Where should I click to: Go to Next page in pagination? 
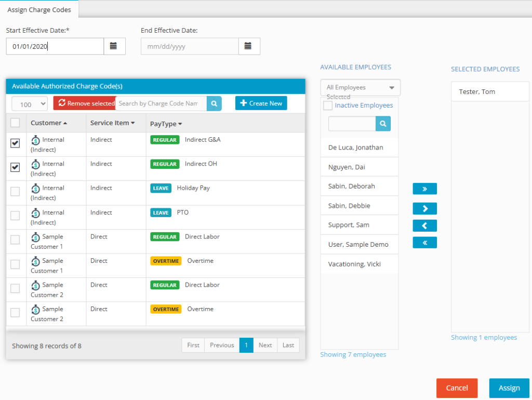click(x=265, y=345)
